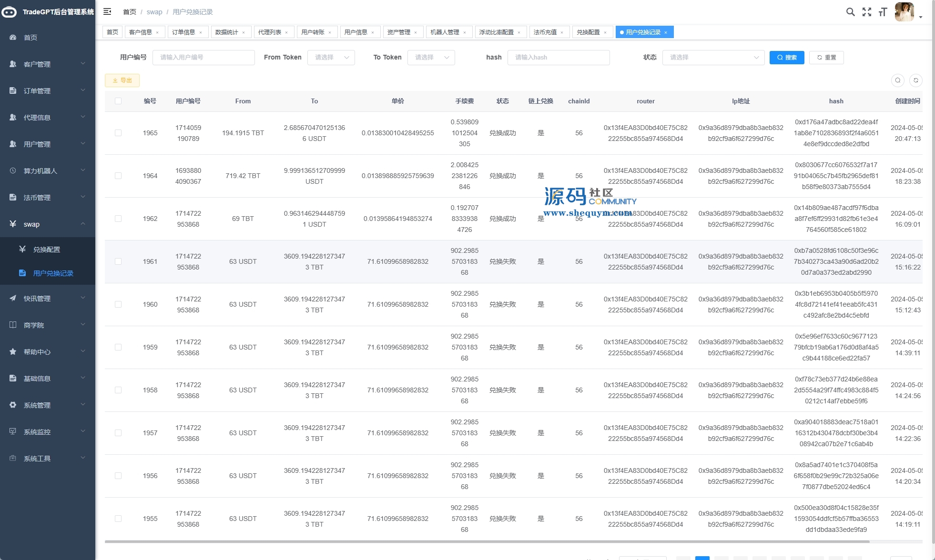
Task: Select row 1965 checkbox
Action: coord(118,133)
